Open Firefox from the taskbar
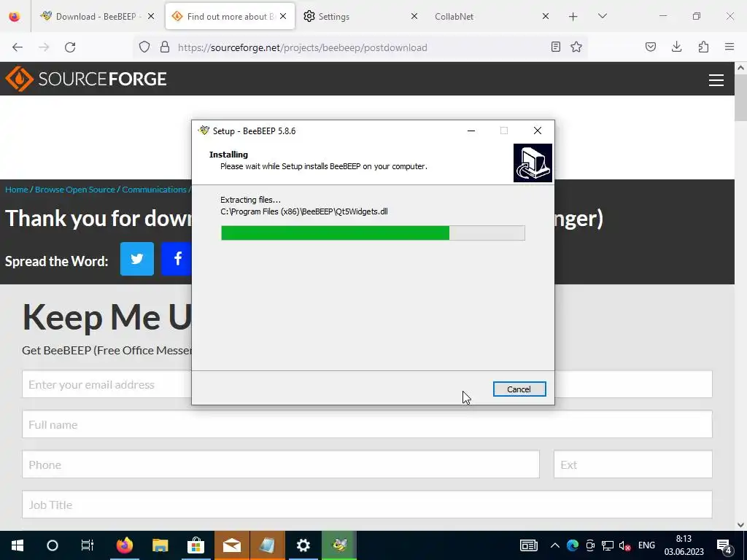This screenshot has width=747, height=560. click(x=124, y=545)
